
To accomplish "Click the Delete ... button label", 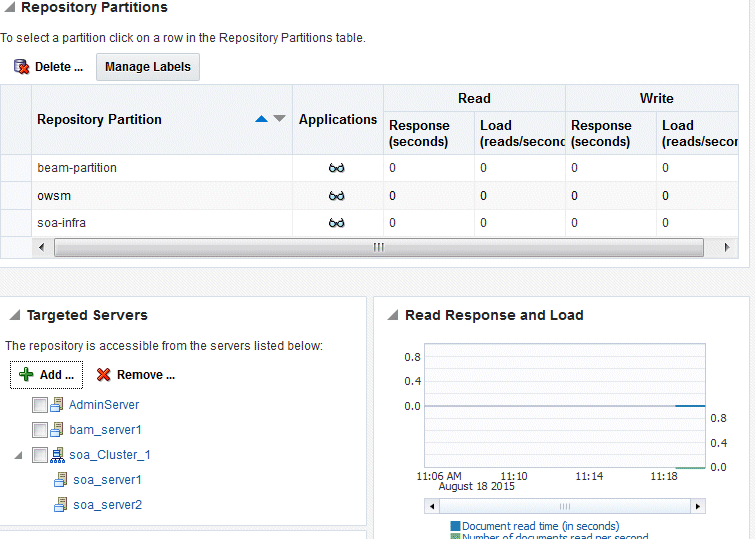I will pos(59,67).
